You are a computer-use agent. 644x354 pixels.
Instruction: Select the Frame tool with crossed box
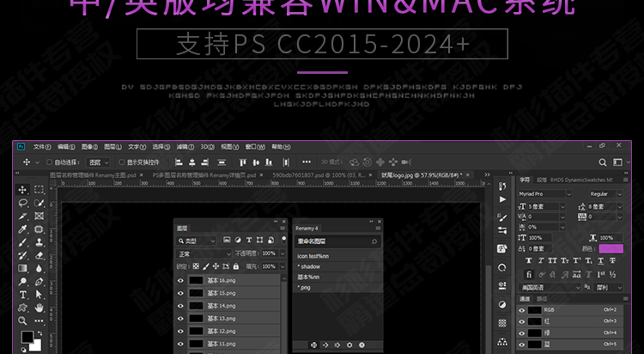(39, 216)
